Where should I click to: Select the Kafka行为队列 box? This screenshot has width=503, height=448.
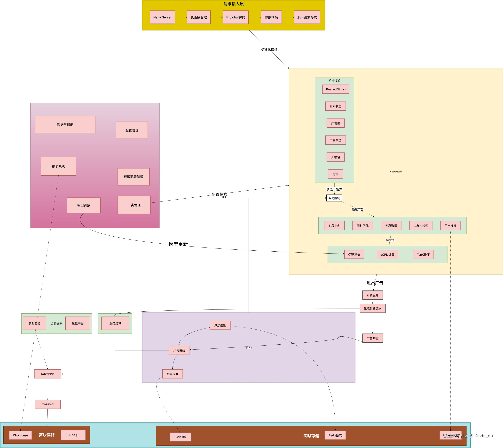pyautogui.click(x=48, y=374)
